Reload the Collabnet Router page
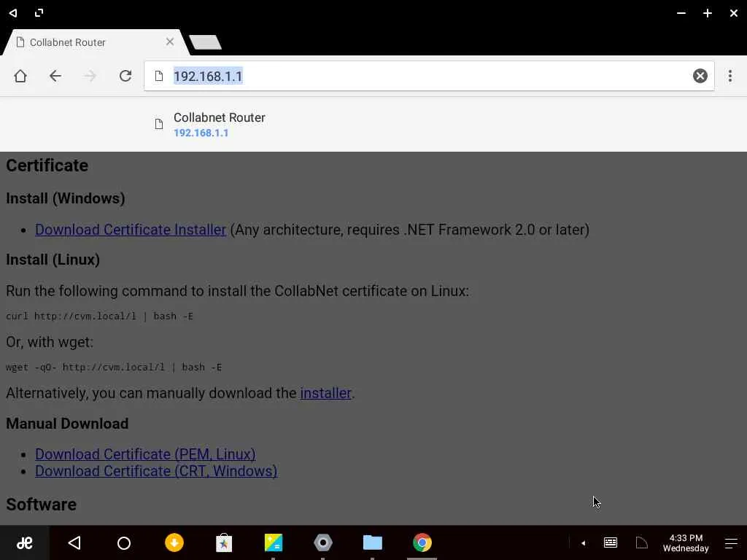 (x=125, y=76)
